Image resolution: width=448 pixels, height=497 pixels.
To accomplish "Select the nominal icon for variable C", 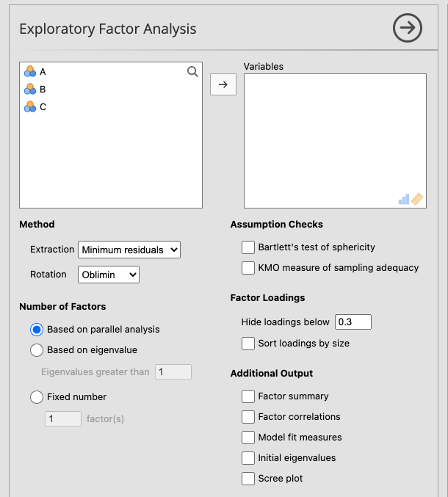I will pos(30,106).
